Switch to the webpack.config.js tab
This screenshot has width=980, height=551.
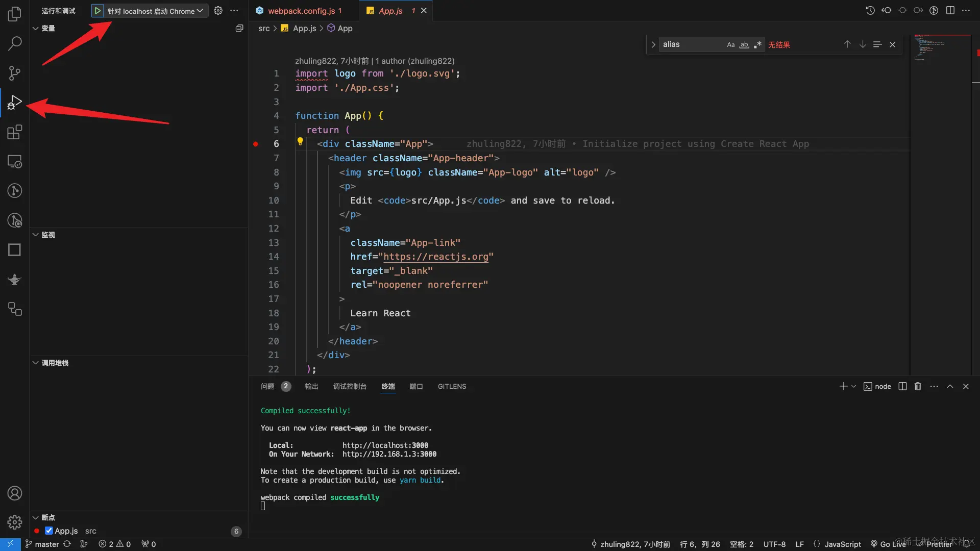[301, 11]
